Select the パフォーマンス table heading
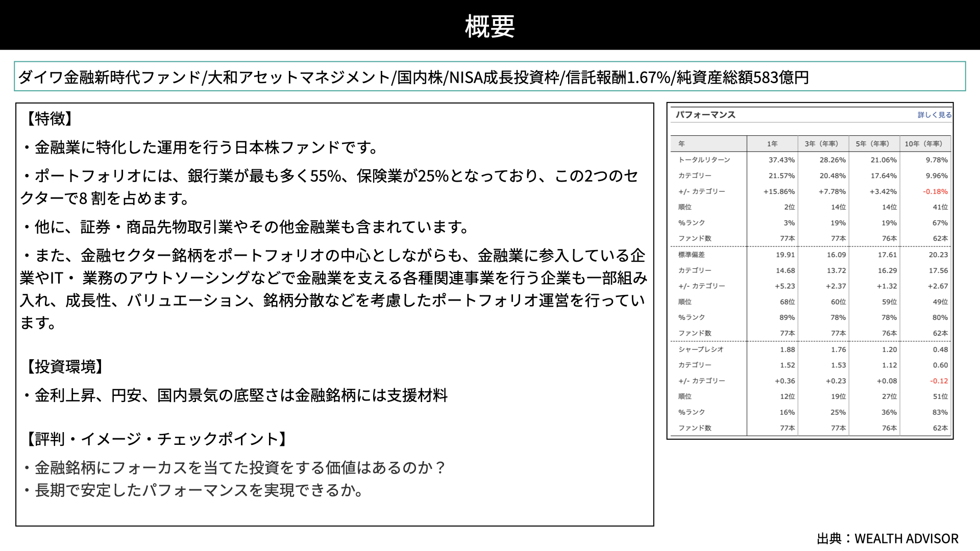 [705, 115]
